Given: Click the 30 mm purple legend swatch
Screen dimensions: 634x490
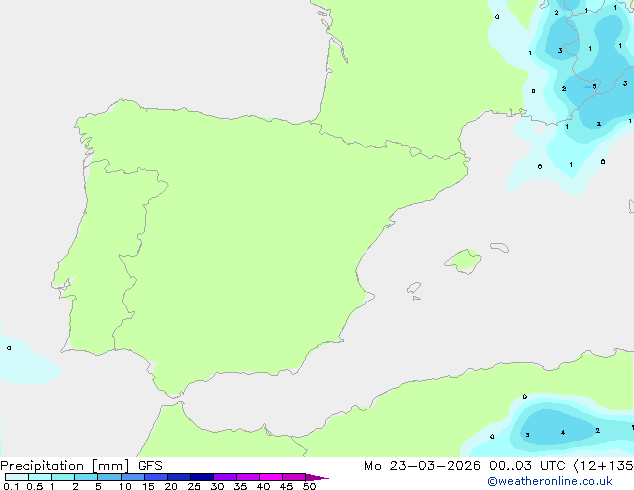Looking at the screenshot, I should (x=224, y=477).
